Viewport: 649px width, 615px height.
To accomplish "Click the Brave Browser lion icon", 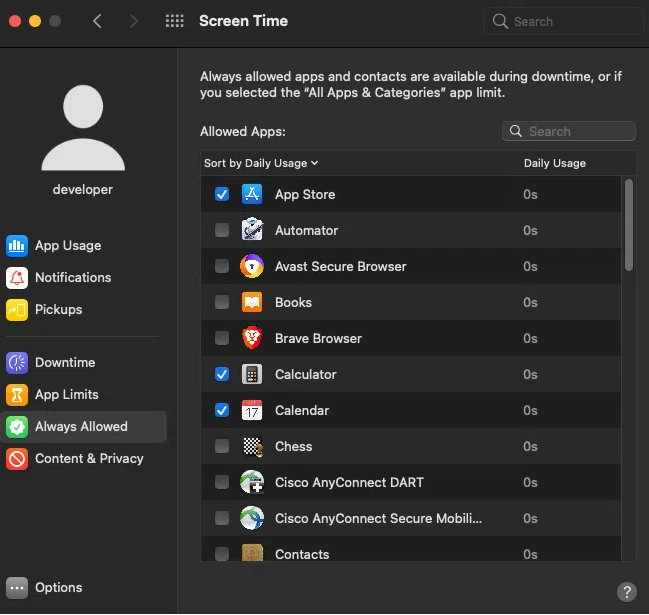I will point(252,339).
